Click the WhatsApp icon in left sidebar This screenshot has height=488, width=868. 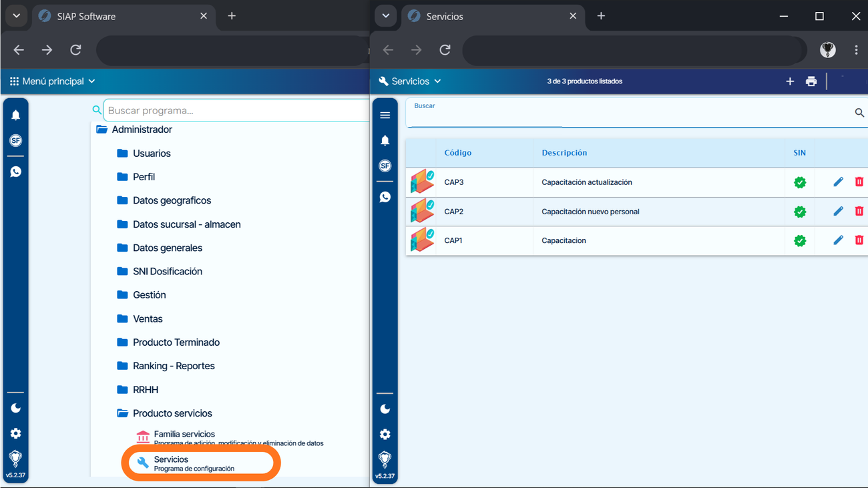pyautogui.click(x=15, y=172)
